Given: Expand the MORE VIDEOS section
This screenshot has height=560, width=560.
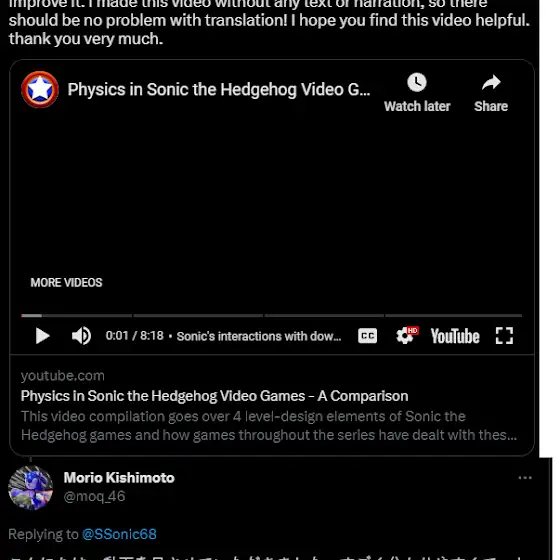Looking at the screenshot, I should point(66,282).
